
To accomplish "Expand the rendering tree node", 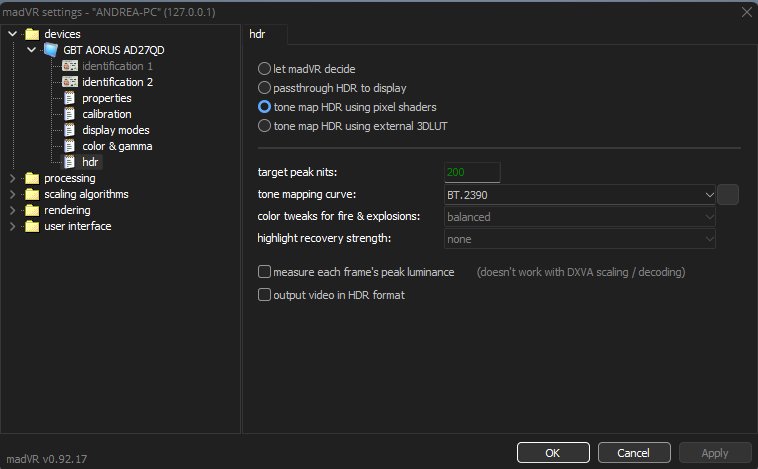I will click(x=13, y=210).
